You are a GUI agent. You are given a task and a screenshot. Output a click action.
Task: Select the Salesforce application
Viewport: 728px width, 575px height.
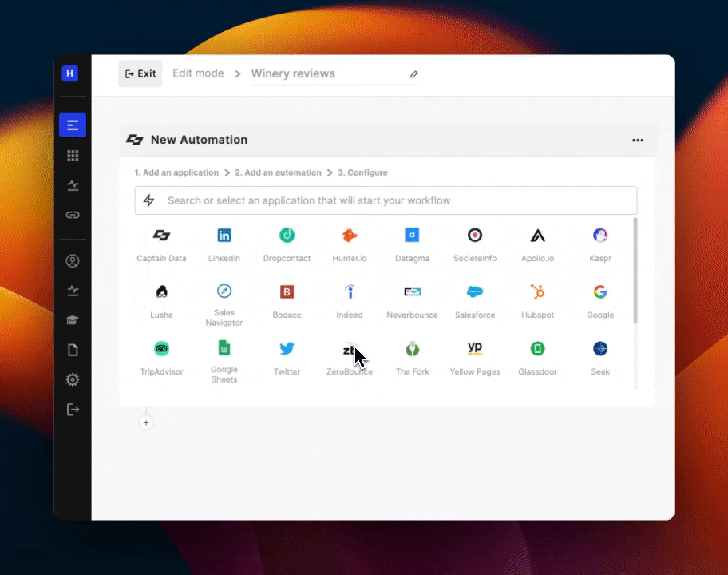(475, 302)
